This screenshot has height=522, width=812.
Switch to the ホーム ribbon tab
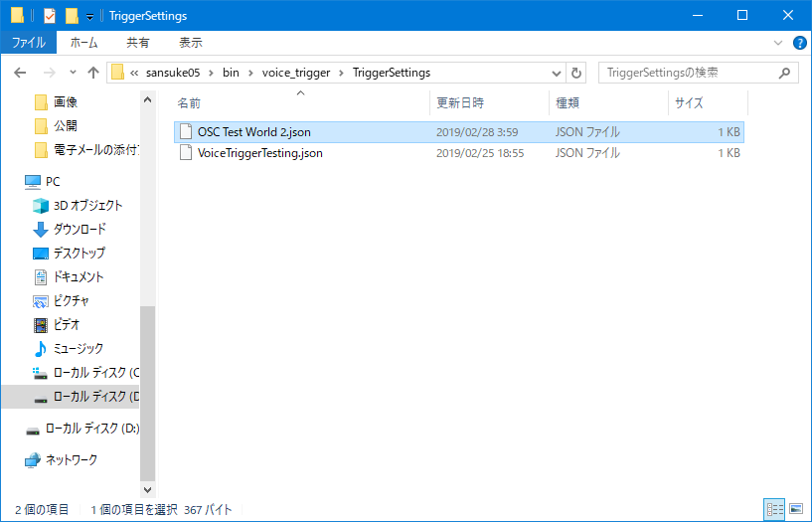click(x=83, y=43)
